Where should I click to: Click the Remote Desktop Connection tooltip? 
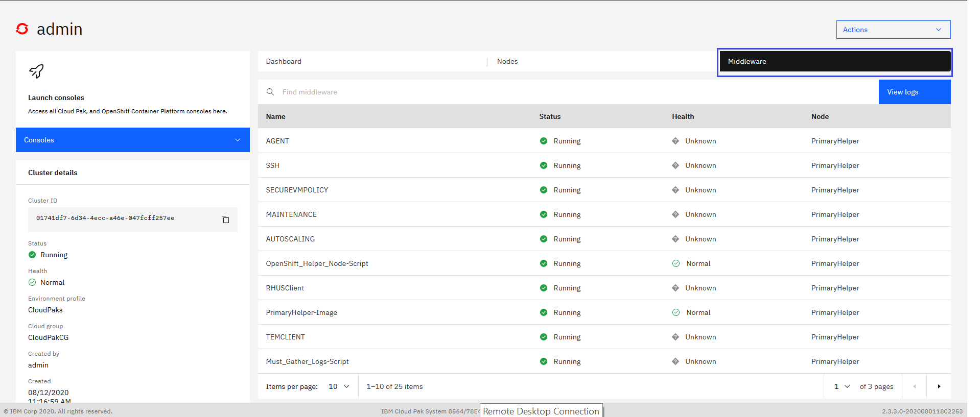[541, 411]
